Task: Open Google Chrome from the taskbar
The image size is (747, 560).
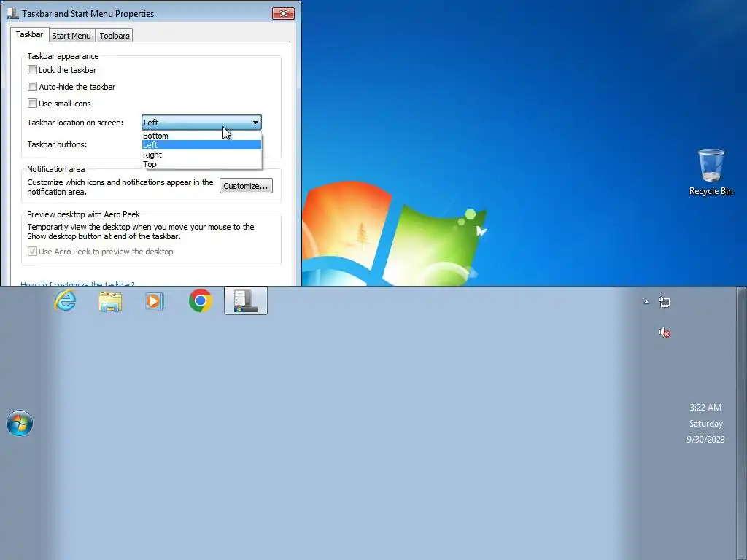Action: tap(201, 300)
